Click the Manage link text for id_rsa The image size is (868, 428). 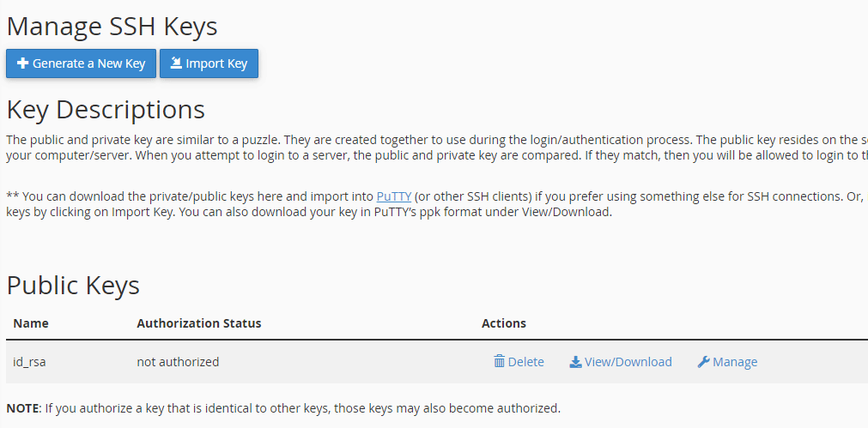coord(735,362)
